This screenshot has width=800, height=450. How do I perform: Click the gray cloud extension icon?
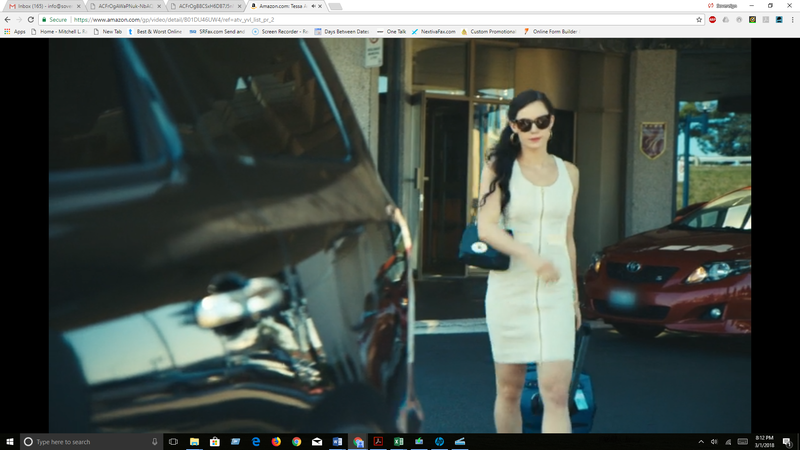[x=726, y=19]
